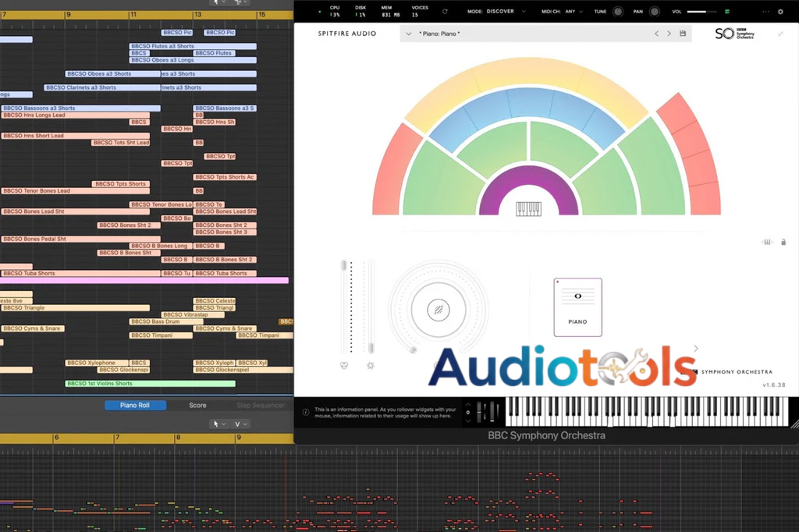
Task: Switch to the Step Sequencer tab
Action: [261, 405]
